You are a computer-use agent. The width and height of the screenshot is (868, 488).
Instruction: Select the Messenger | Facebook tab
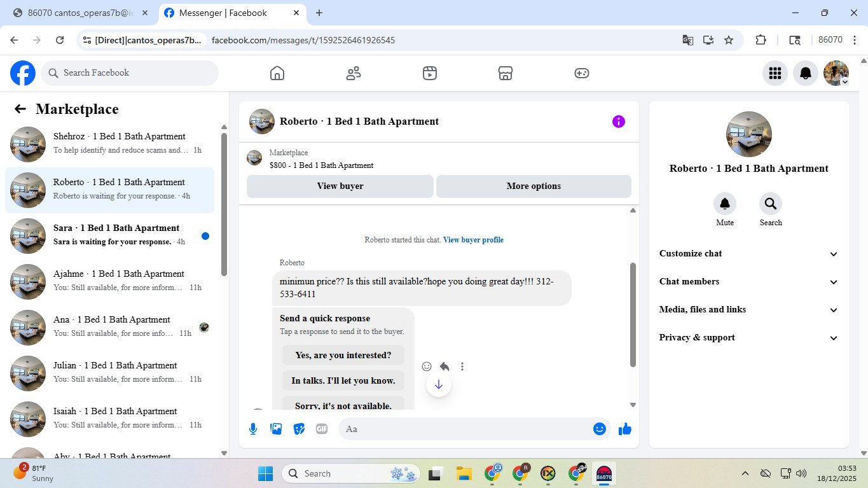232,13
